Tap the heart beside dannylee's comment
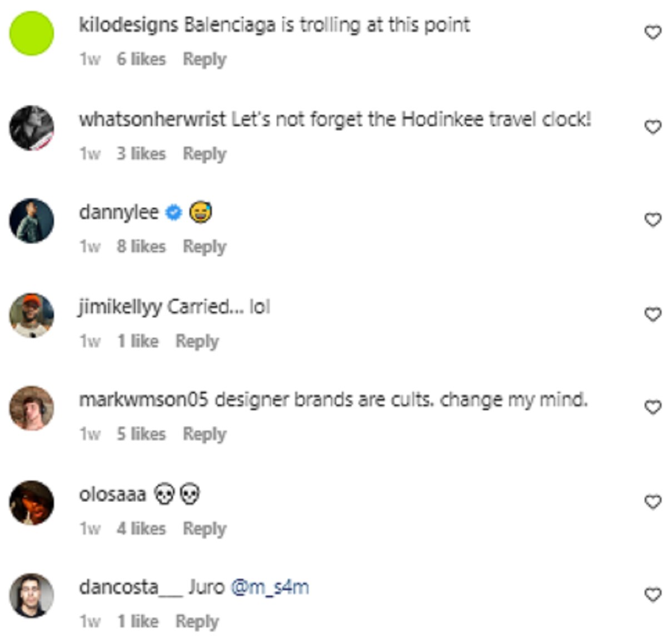 (653, 220)
